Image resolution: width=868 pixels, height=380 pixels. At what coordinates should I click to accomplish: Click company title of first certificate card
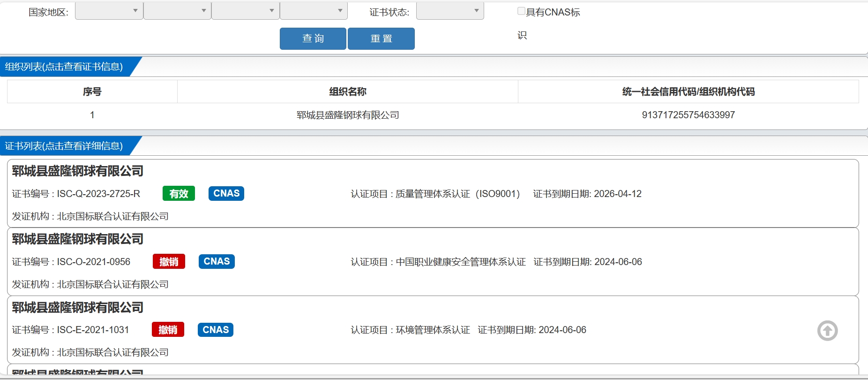pos(78,171)
